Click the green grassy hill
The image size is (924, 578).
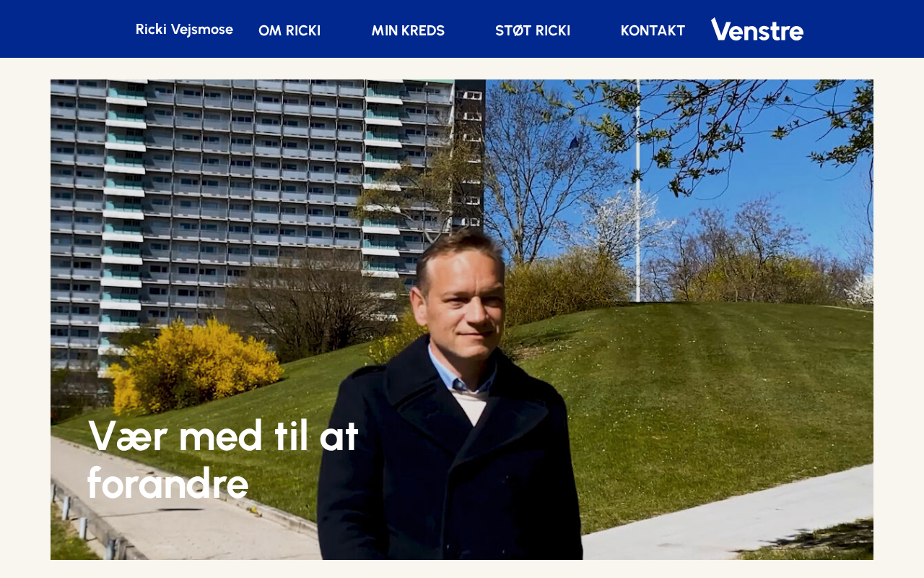693,405
